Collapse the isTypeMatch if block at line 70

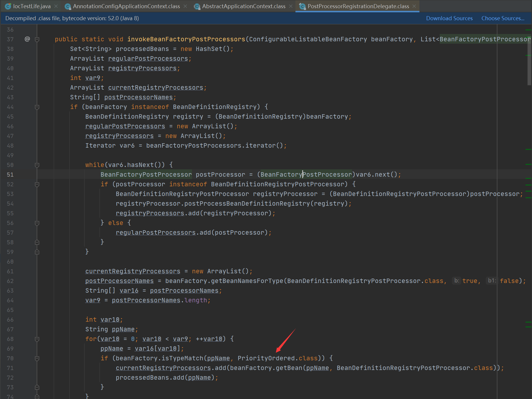[x=37, y=358]
